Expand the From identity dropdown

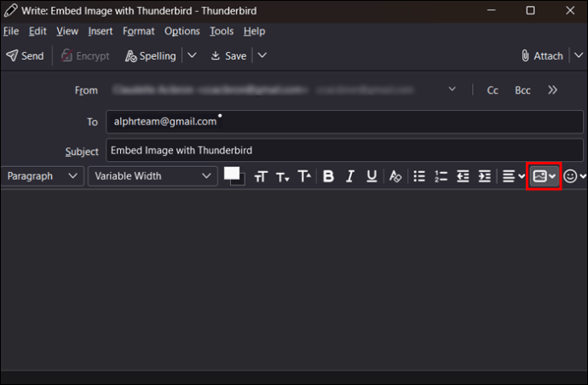click(452, 89)
